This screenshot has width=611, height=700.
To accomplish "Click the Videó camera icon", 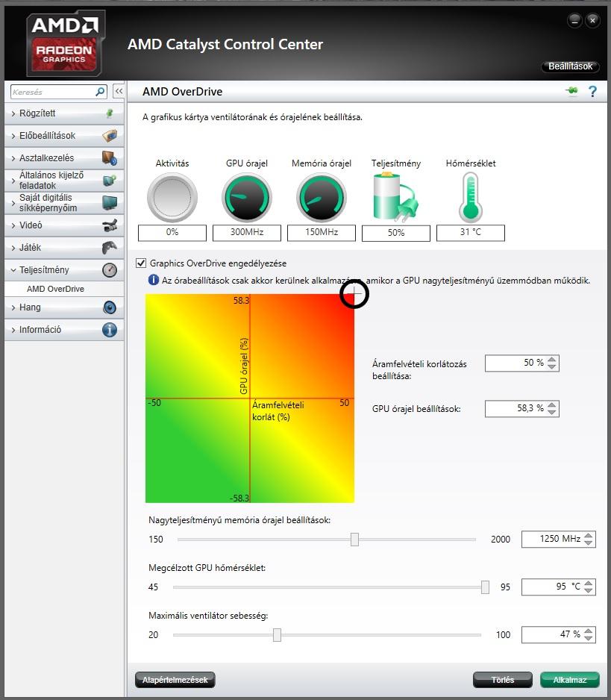I will 110,225.
